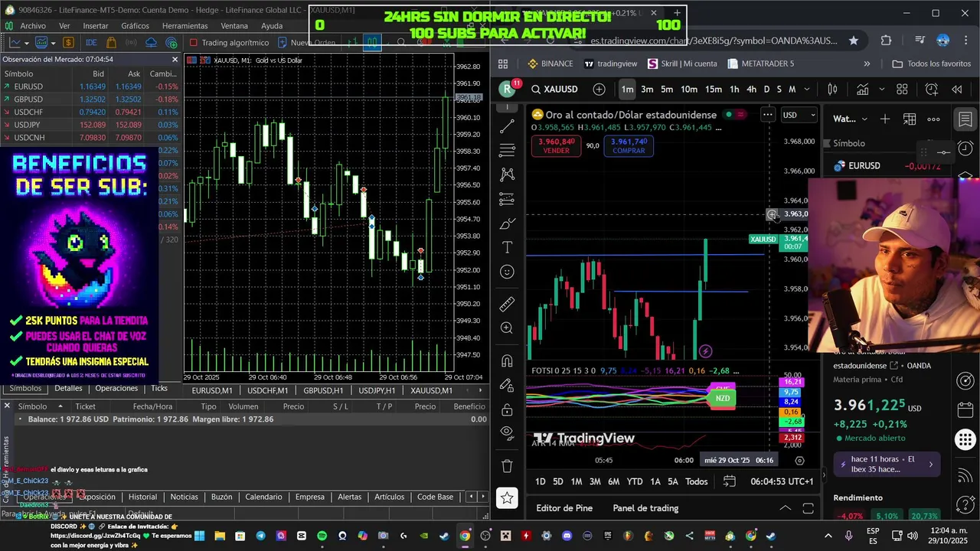This screenshot has height=551, width=980.
Task: Select the 15m timeframe in TradingView
Action: [713, 90]
